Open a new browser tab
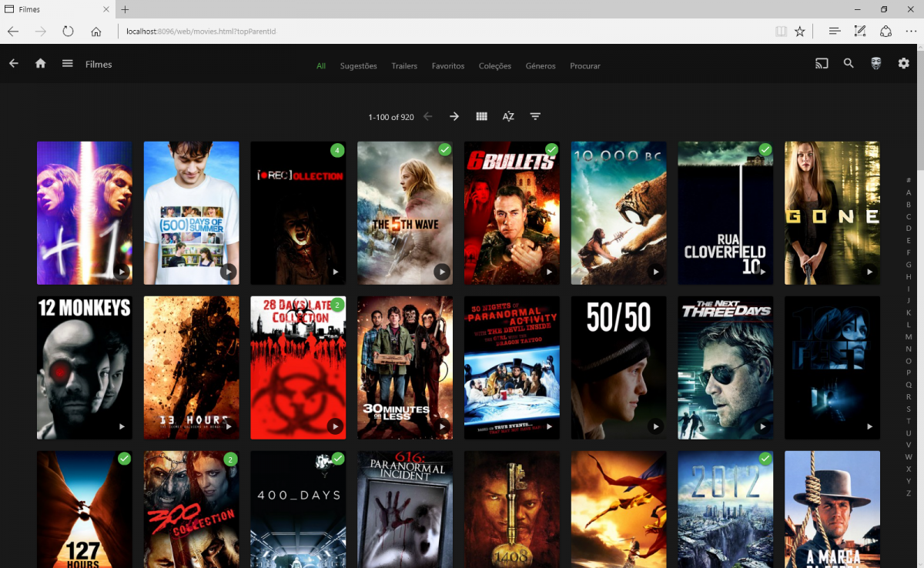Image resolution: width=924 pixels, height=568 pixels. [x=125, y=9]
